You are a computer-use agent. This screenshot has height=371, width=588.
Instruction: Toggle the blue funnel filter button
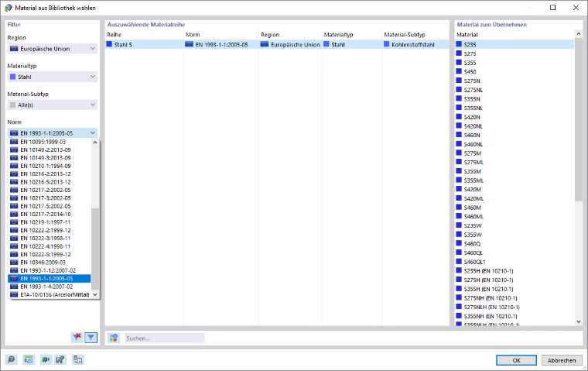(91, 338)
